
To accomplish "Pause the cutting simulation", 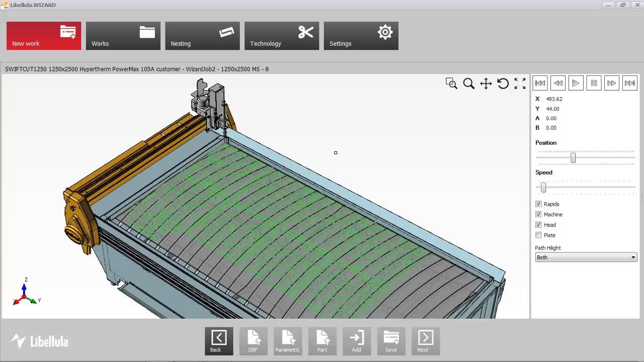I will pyautogui.click(x=594, y=83).
